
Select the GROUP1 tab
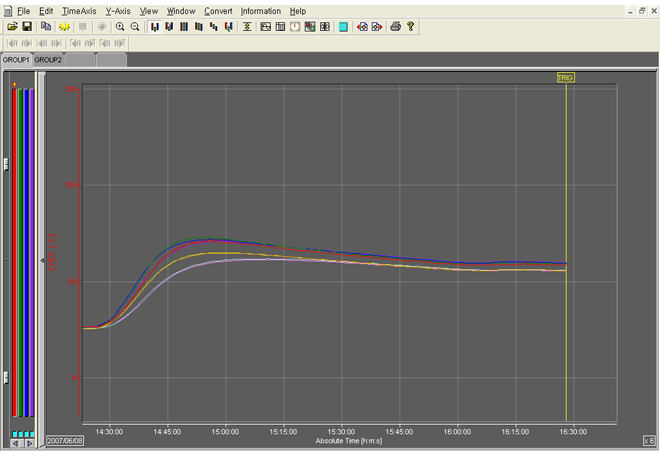[x=16, y=60]
